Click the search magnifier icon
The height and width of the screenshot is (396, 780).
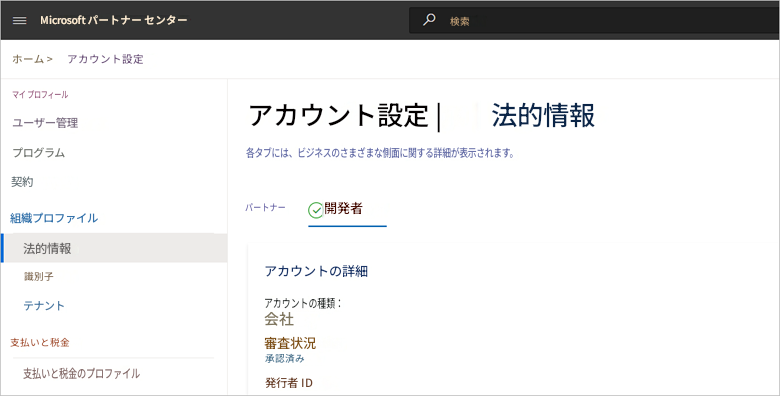pyautogui.click(x=429, y=20)
